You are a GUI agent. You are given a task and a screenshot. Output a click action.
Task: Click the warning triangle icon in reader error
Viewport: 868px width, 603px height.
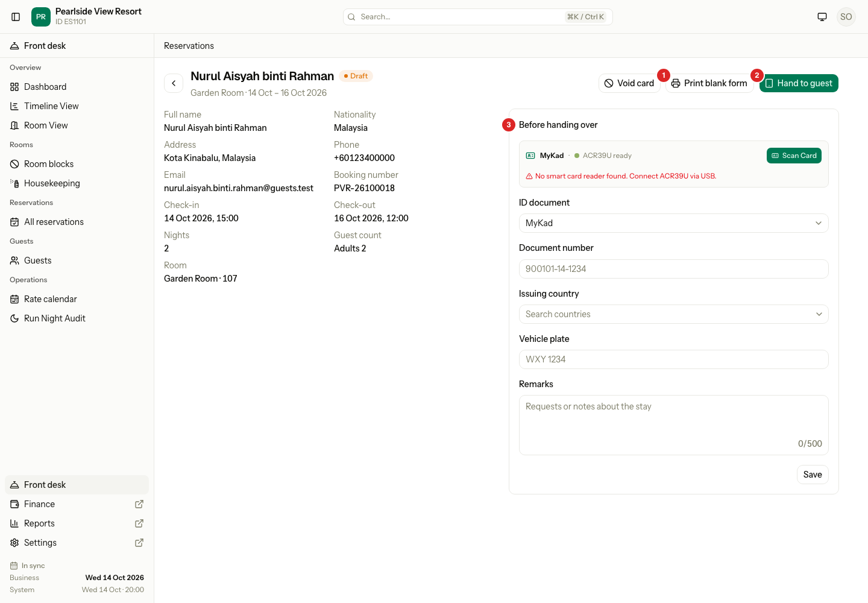[x=529, y=176]
